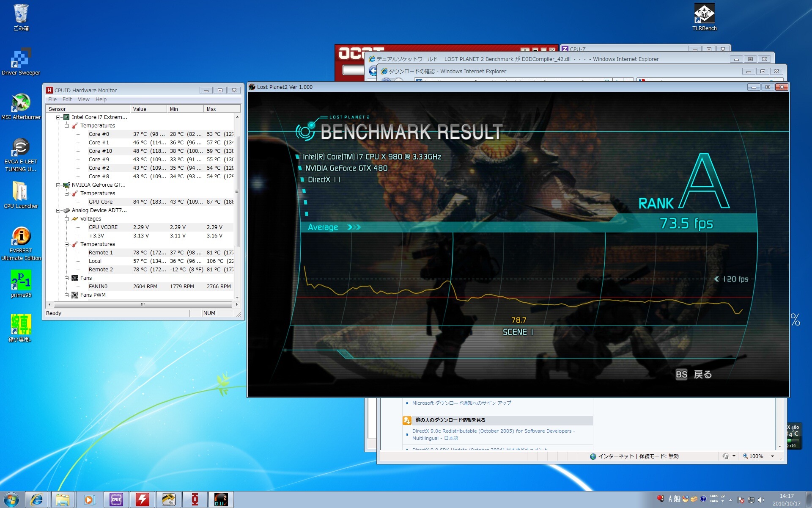
Task: Open File menu in Hardware Monitor
Action: coord(52,99)
